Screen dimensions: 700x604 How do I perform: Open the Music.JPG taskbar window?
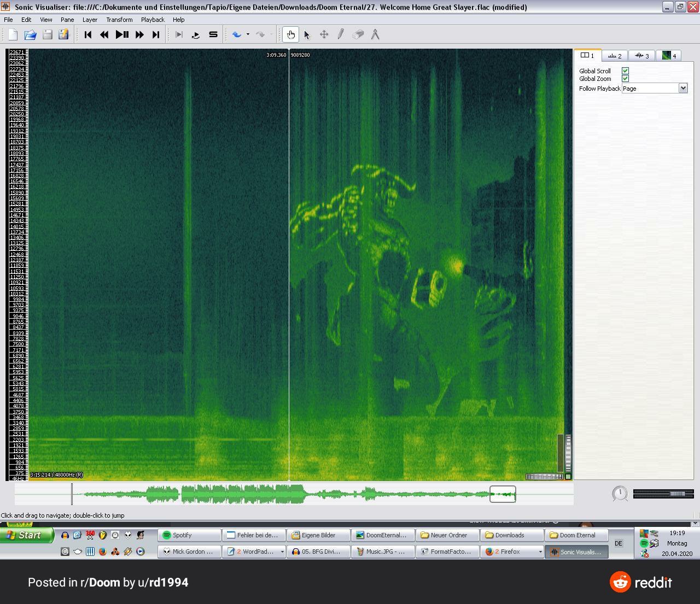coord(383,552)
